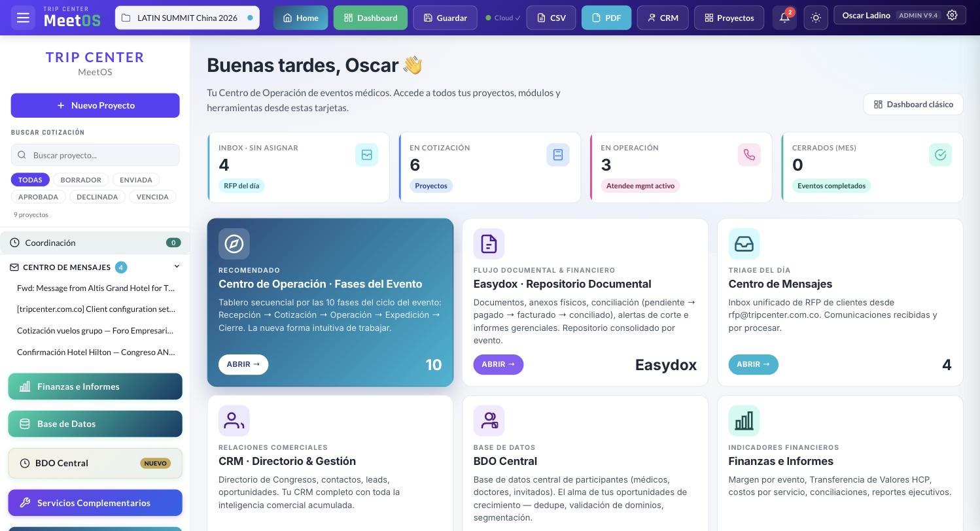Click the document icon on Easydox card
980x531 pixels.
click(x=489, y=244)
